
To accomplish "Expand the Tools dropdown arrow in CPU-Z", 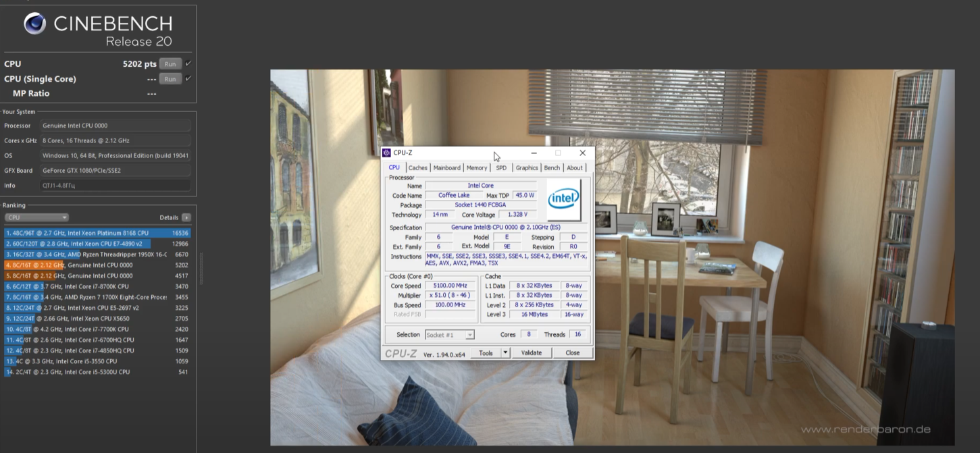I will click(x=505, y=352).
